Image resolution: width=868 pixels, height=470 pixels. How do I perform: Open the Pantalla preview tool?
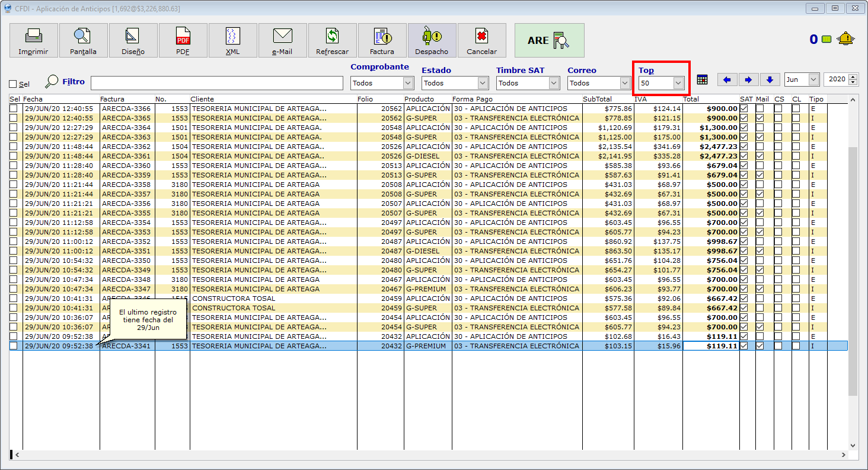point(83,40)
